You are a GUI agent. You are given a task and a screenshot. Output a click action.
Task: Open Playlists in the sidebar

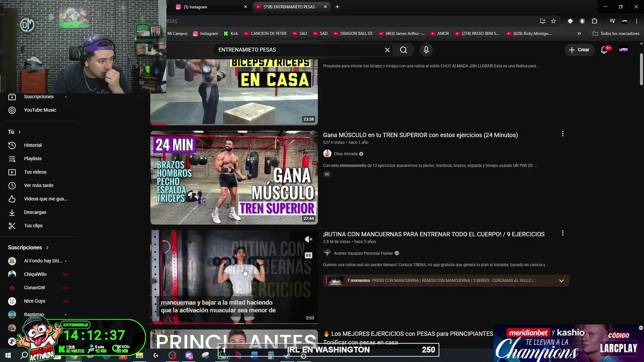tap(33, 159)
